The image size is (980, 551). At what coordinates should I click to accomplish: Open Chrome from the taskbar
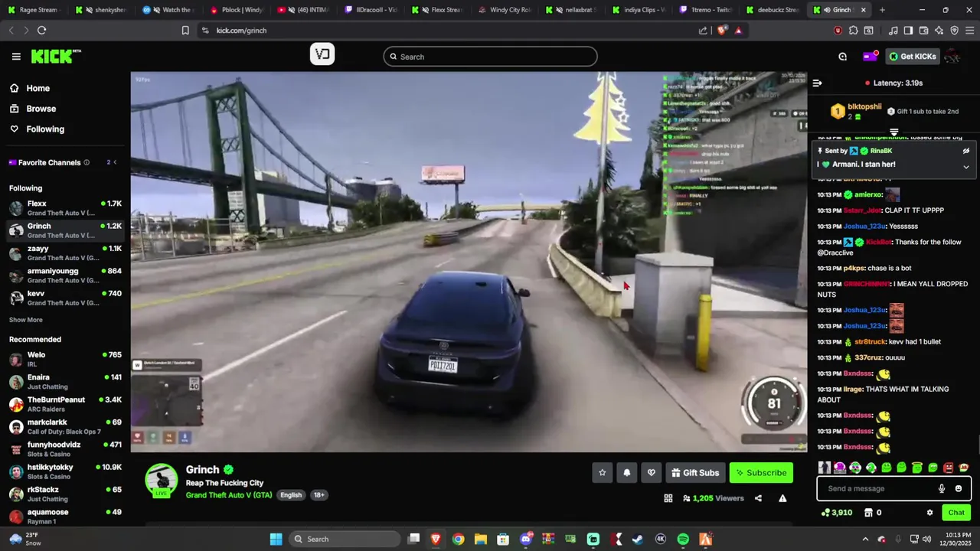(x=458, y=539)
